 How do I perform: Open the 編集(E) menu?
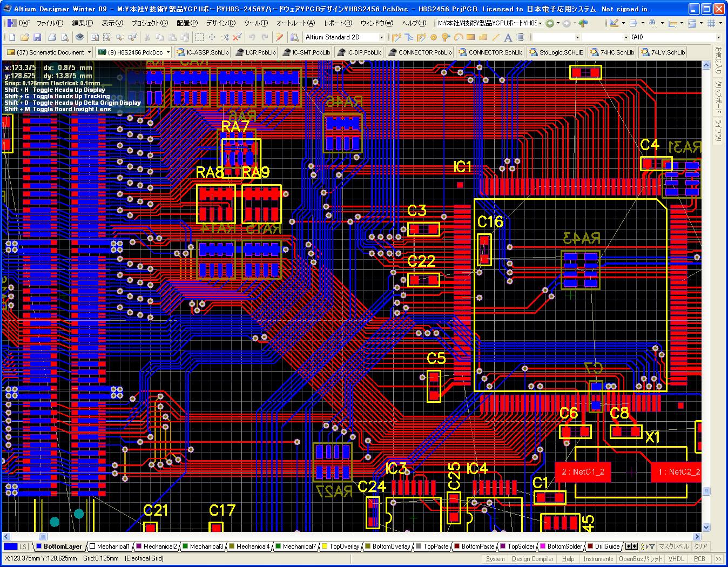[x=82, y=23]
